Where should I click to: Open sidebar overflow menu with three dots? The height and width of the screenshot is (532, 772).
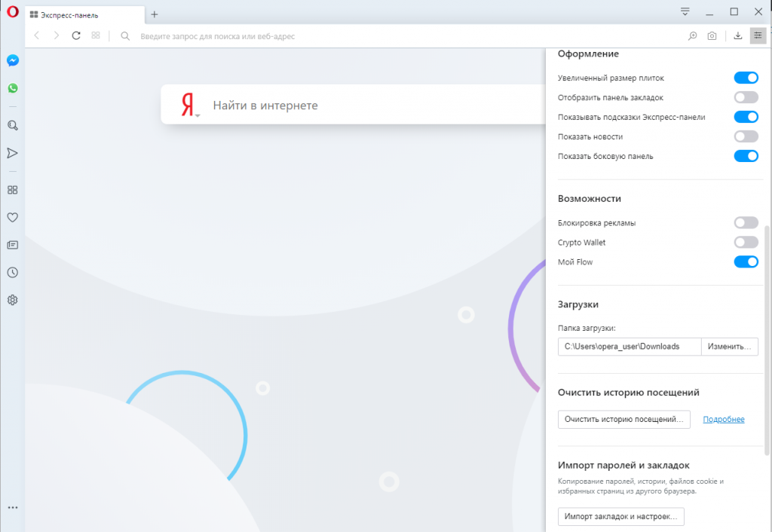[x=12, y=508]
